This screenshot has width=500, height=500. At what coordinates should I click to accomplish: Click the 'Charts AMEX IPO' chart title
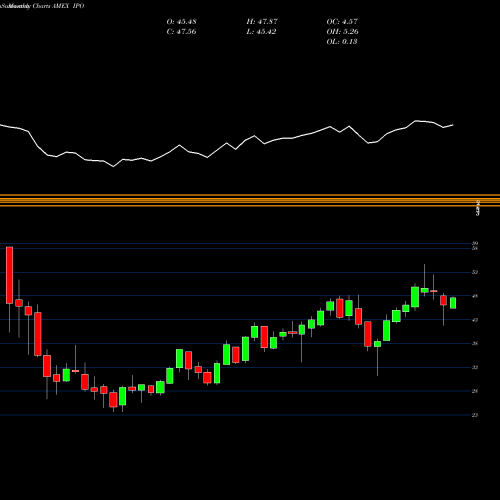coord(58,6)
